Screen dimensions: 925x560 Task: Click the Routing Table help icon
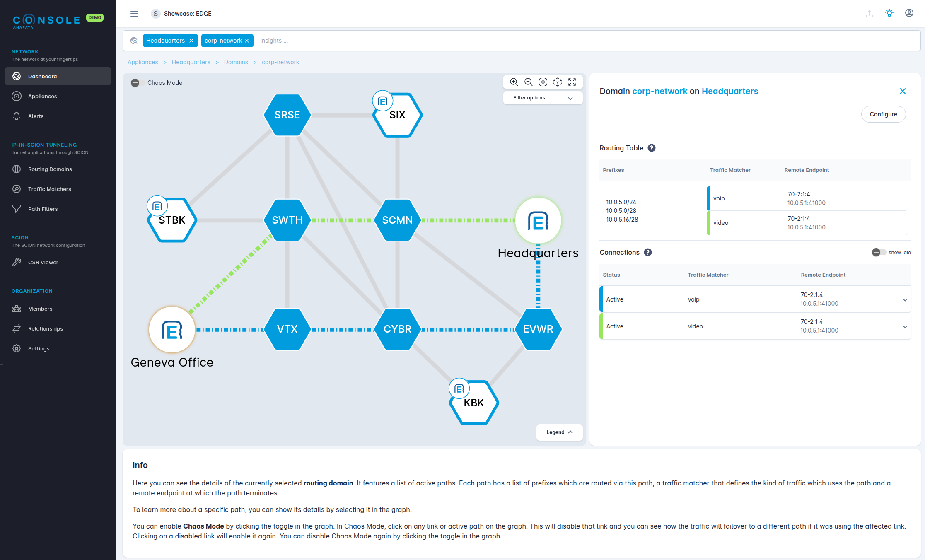click(652, 148)
